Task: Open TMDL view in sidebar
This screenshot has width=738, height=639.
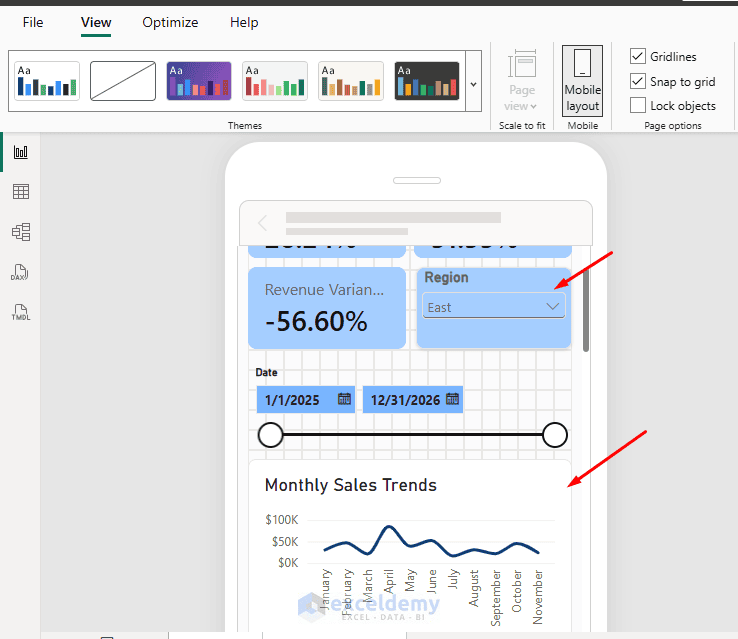Action: [x=21, y=312]
